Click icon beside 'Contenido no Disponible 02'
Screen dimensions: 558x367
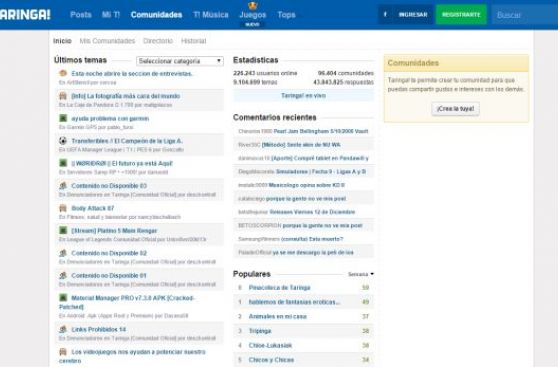point(63,253)
